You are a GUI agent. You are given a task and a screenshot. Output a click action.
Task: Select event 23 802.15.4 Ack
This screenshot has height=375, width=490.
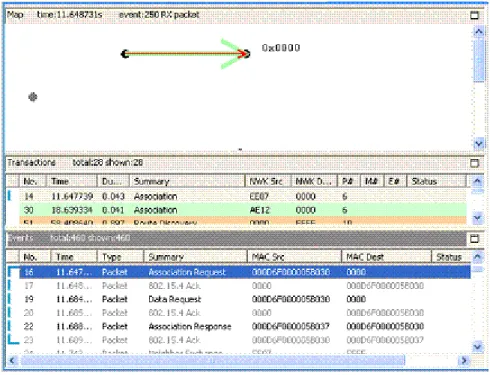[245, 340]
